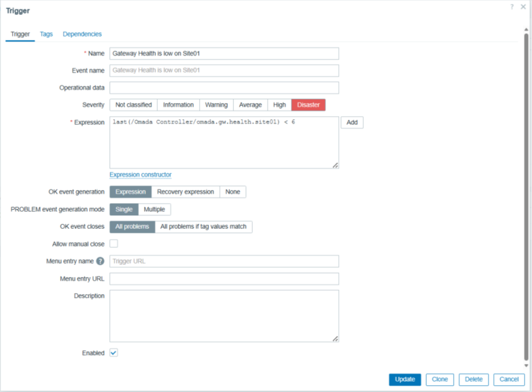Open the Expression constructor link
Image resolution: width=532 pixels, height=392 pixels.
[x=140, y=175]
